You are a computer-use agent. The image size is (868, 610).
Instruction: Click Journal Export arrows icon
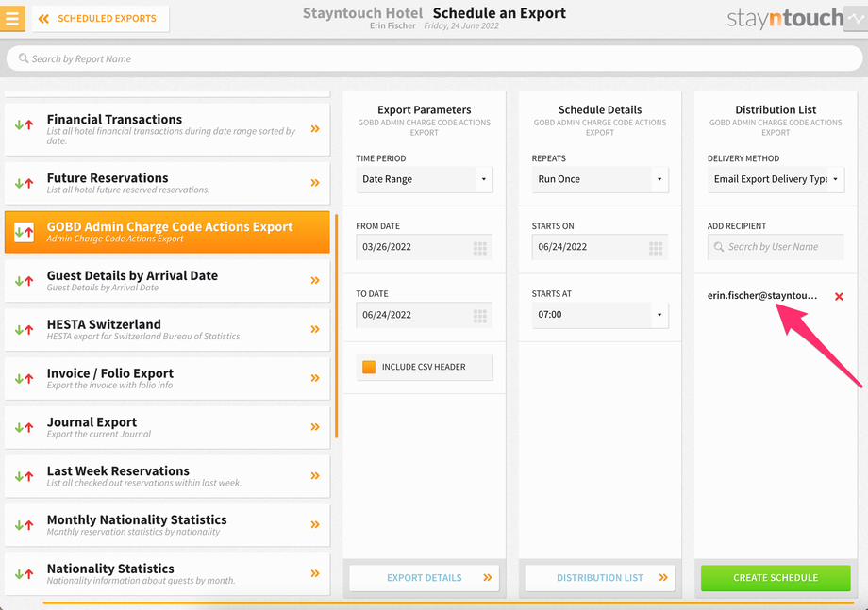(x=24, y=427)
